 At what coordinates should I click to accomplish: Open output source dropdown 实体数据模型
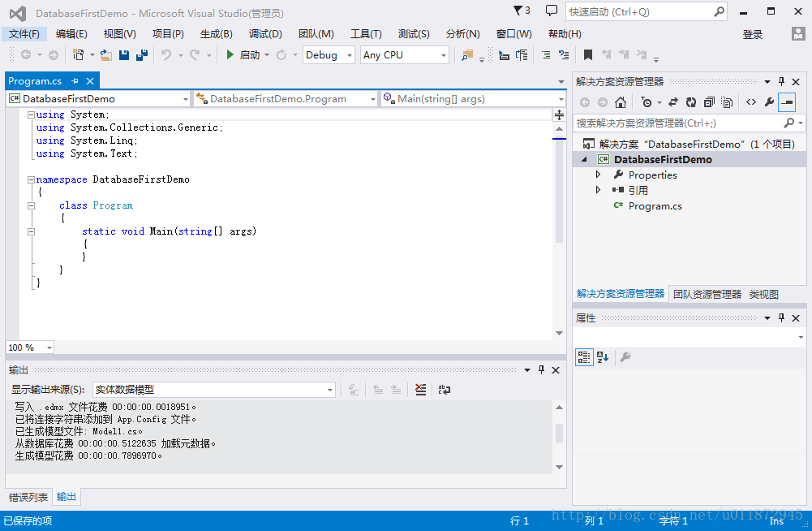click(x=214, y=390)
